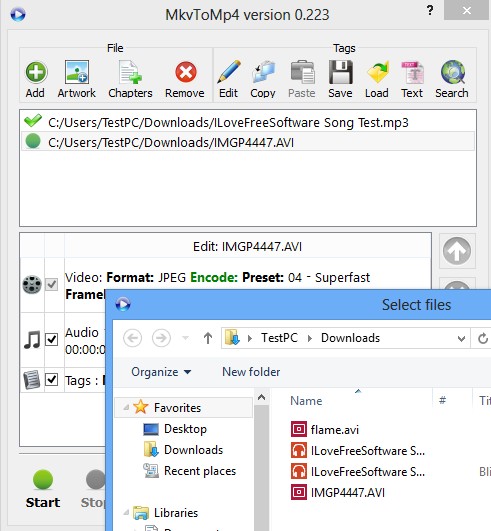Viewport: 491px width, 531px height.
Task: Open the Organize menu
Action: click(161, 372)
